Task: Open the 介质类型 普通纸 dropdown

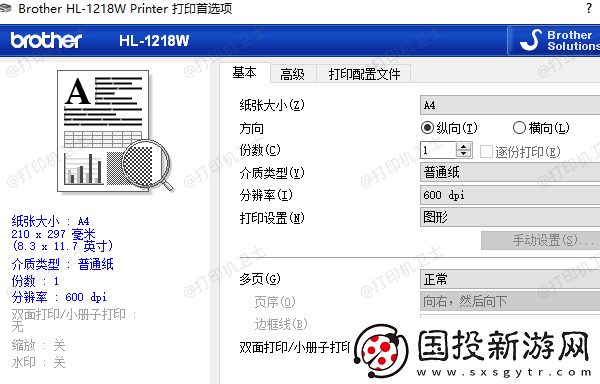Action: click(510, 172)
